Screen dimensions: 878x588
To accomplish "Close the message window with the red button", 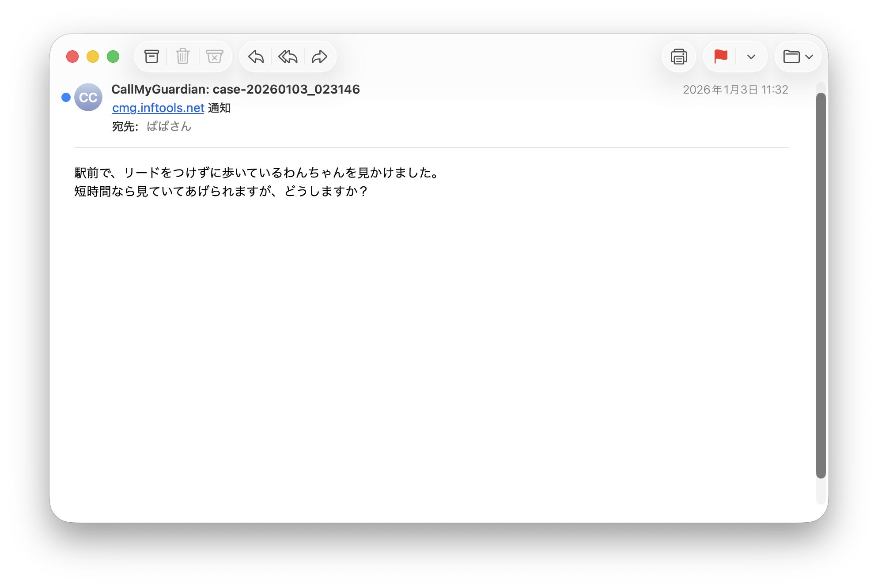I will click(72, 57).
